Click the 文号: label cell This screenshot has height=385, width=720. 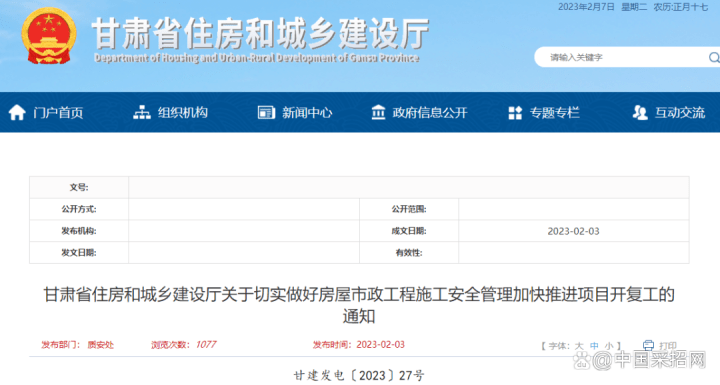point(79,187)
